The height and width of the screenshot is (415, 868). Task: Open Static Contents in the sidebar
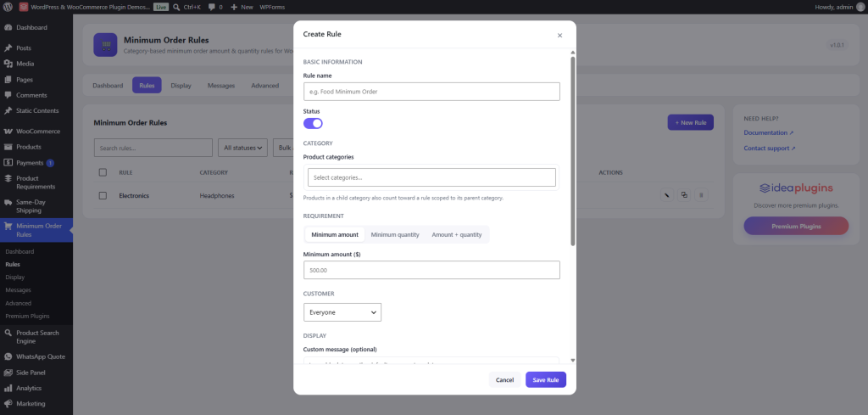click(x=36, y=110)
